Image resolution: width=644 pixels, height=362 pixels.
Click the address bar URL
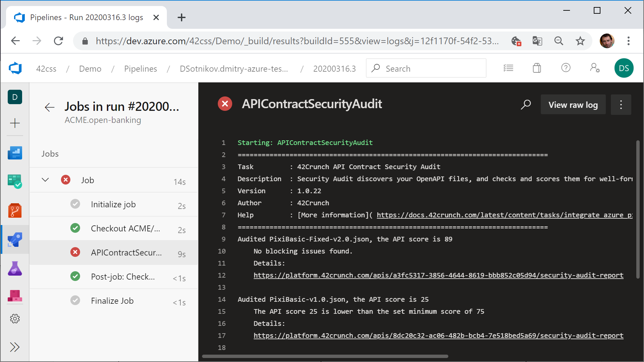pos(297,41)
